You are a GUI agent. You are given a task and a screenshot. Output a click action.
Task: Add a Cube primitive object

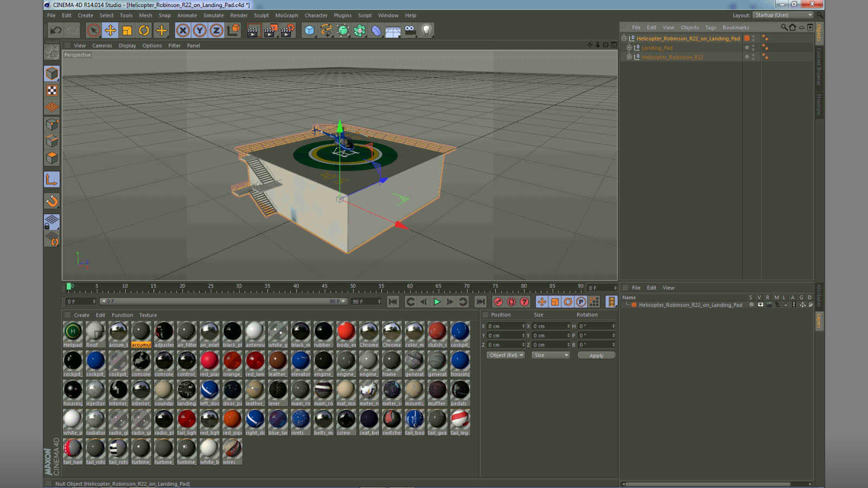309,30
